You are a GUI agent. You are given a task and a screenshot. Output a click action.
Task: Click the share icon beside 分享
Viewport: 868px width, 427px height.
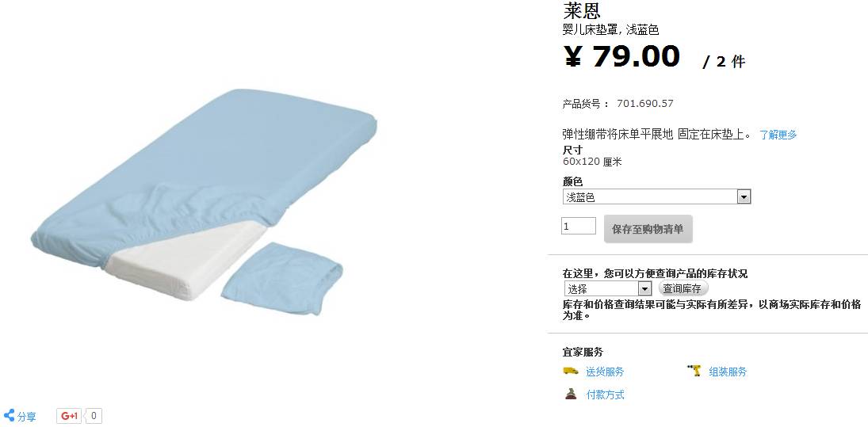coord(9,415)
